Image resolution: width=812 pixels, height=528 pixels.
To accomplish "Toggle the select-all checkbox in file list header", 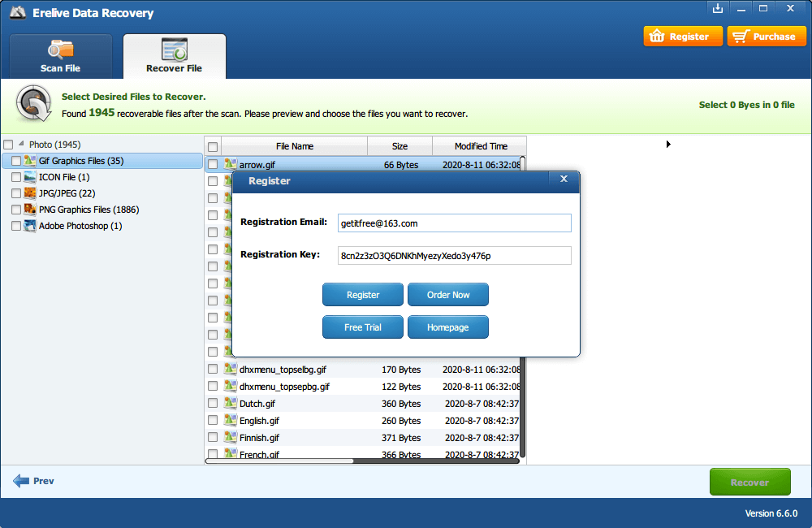I will 213,147.
